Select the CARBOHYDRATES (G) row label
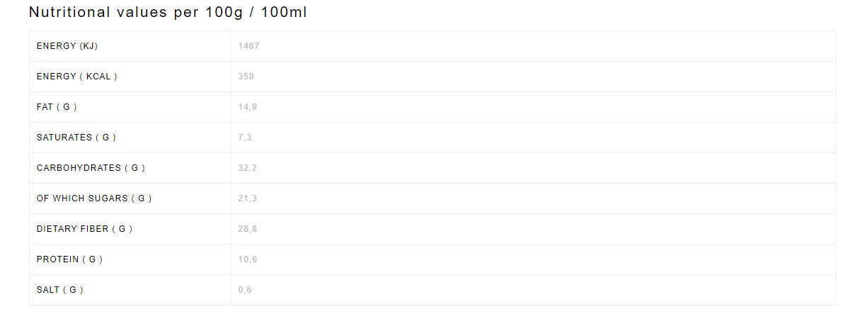Viewport: 868px width, 319px height. click(91, 168)
